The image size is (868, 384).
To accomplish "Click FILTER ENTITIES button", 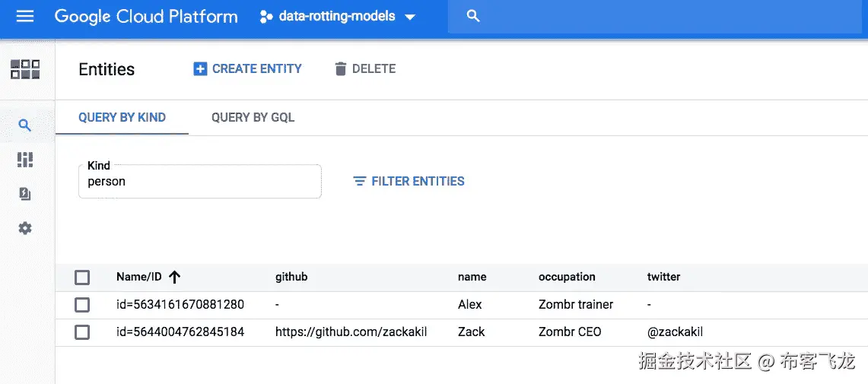I will point(409,181).
